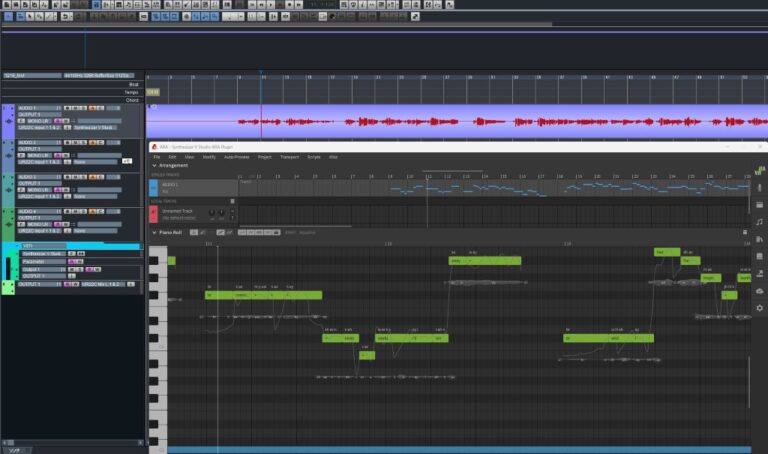
Task: Click the Chord track label
Action: click(x=132, y=99)
